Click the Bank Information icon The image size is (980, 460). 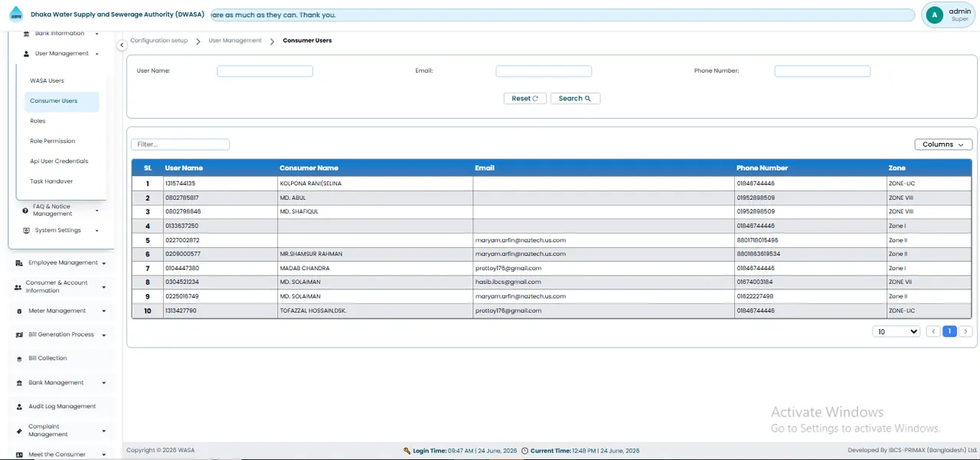click(x=28, y=34)
